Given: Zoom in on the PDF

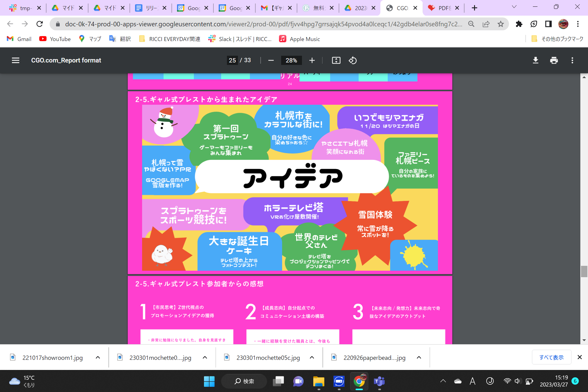Looking at the screenshot, I should tap(312, 60).
